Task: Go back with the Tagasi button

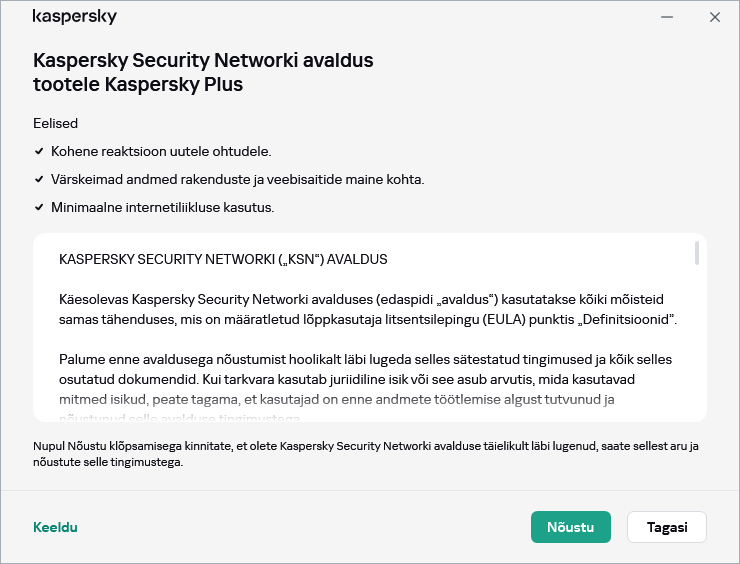Action: tap(666, 527)
